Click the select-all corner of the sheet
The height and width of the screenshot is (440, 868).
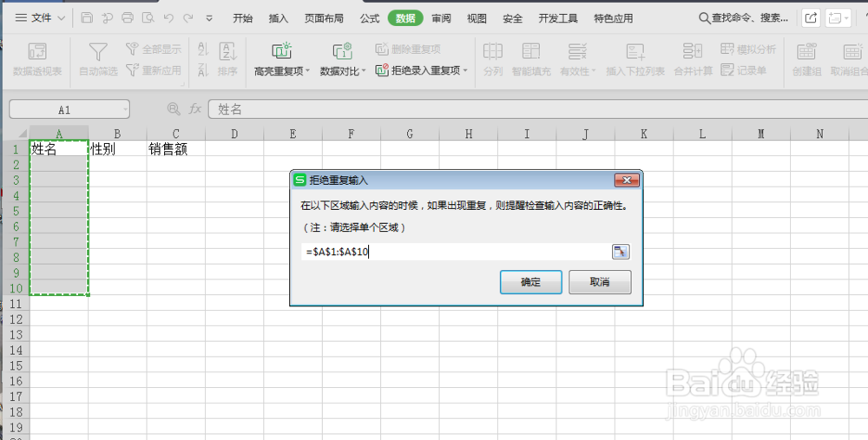(x=23, y=134)
